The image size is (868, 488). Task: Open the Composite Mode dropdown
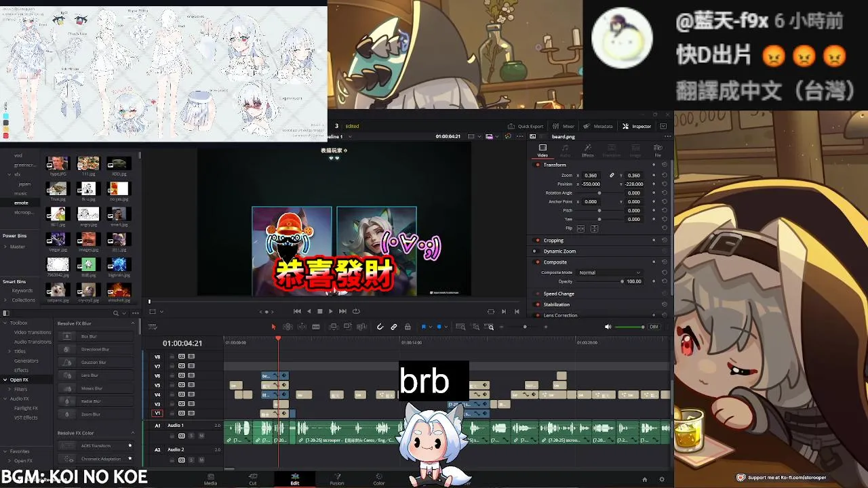609,272
